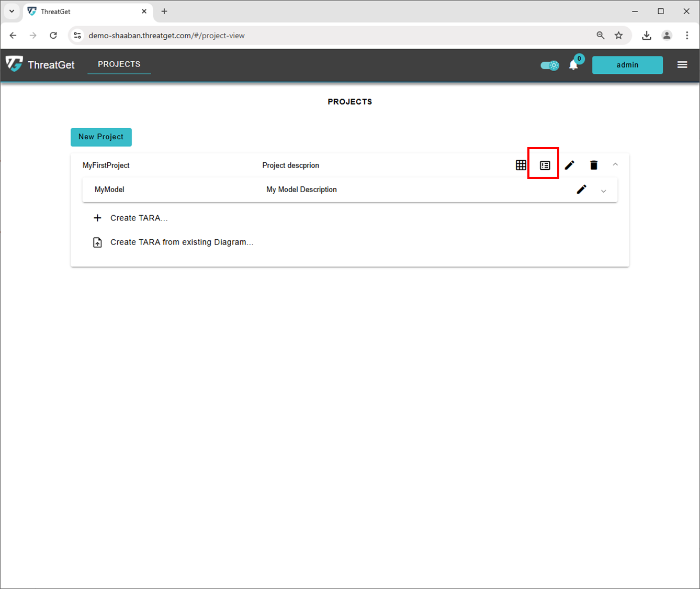Open the notifications bell

click(x=573, y=65)
